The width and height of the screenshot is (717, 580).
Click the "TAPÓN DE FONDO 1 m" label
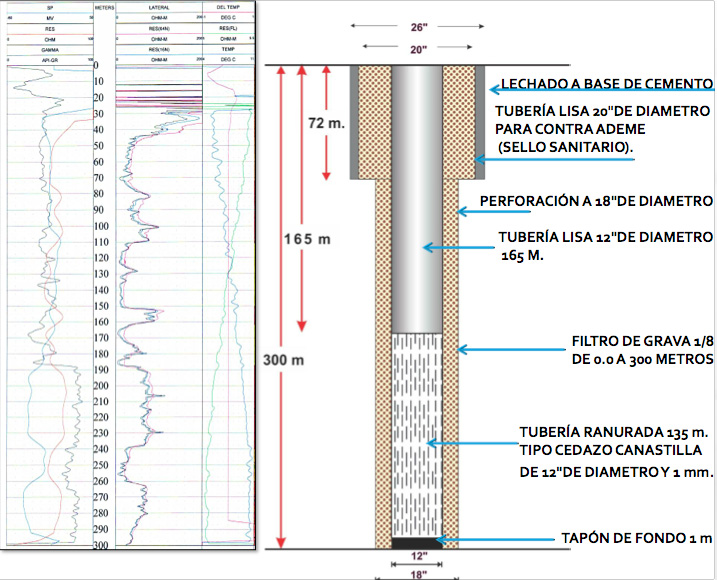click(637, 538)
